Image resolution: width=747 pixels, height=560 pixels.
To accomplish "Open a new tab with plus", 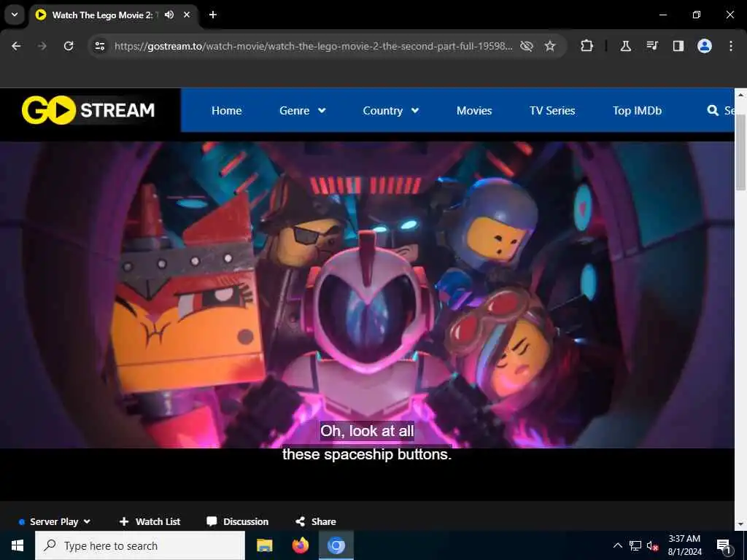I will pos(213,15).
